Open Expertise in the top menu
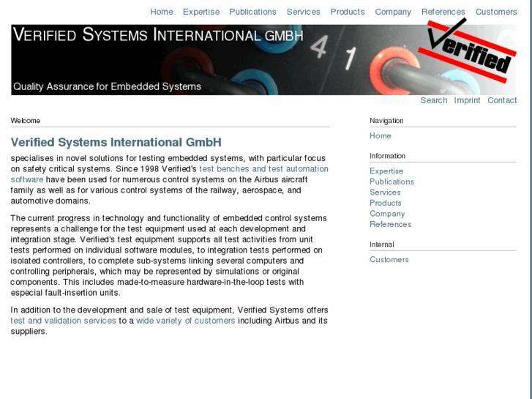This screenshot has height=399, width=532. click(x=201, y=12)
